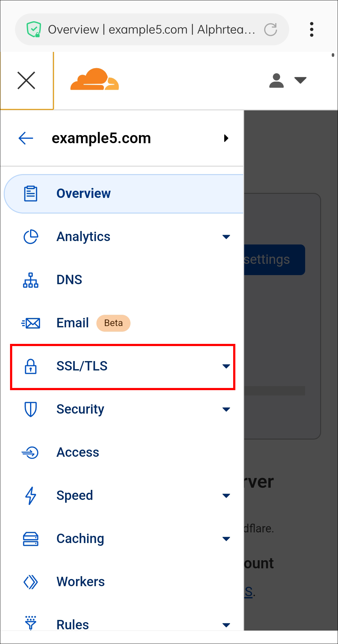The image size is (338, 644).
Task: Go back using the blue left arrow
Action: coord(26,138)
